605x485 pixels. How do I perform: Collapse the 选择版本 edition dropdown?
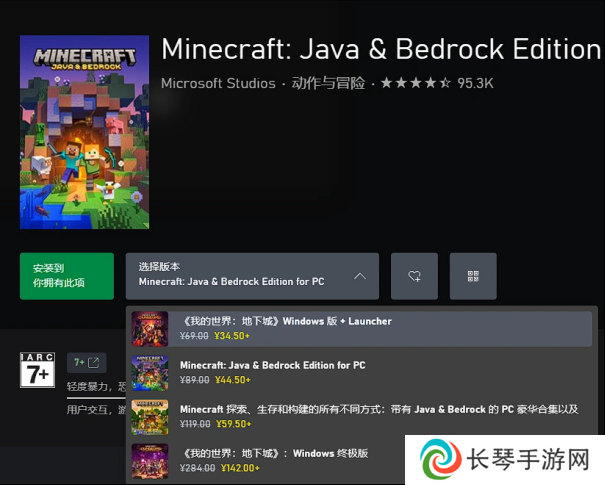tap(252, 276)
